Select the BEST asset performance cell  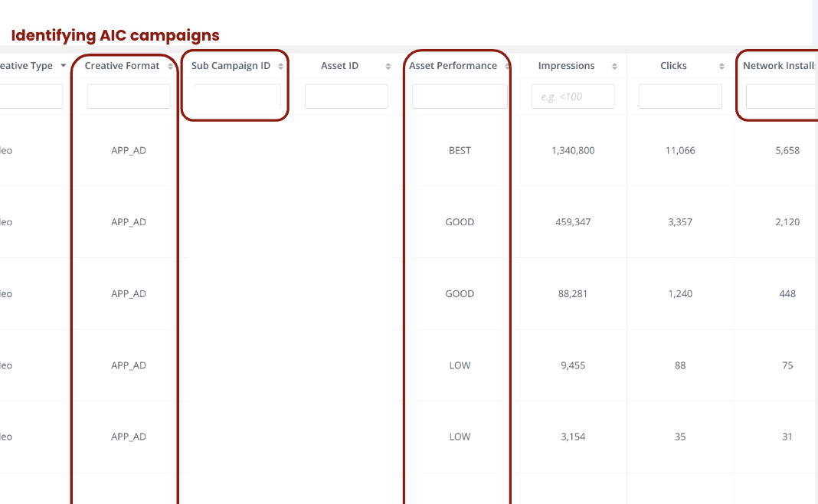click(x=460, y=150)
